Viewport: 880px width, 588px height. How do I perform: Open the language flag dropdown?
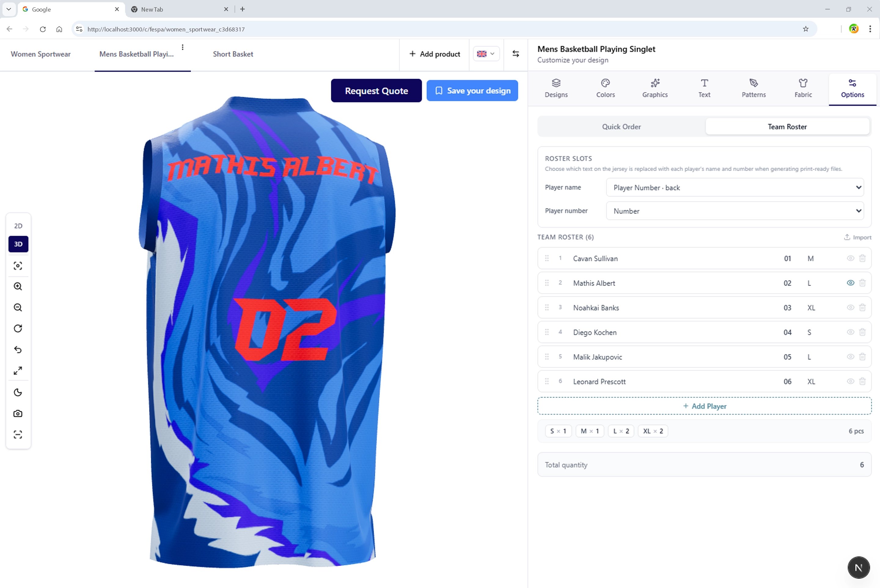click(486, 54)
